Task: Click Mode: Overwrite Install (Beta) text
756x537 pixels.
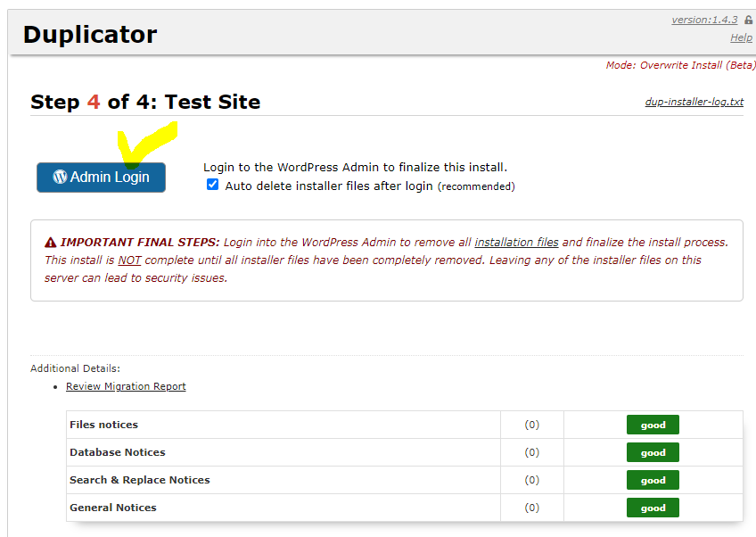Action: point(680,65)
